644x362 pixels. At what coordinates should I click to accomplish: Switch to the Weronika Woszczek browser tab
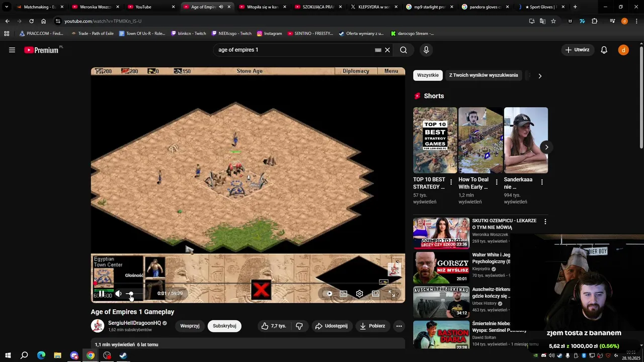(x=96, y=7)
